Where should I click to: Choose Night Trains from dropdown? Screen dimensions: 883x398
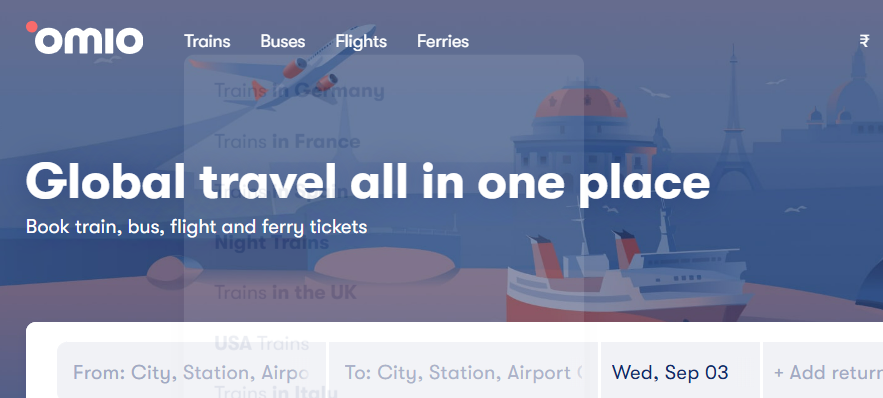point(271,243)
